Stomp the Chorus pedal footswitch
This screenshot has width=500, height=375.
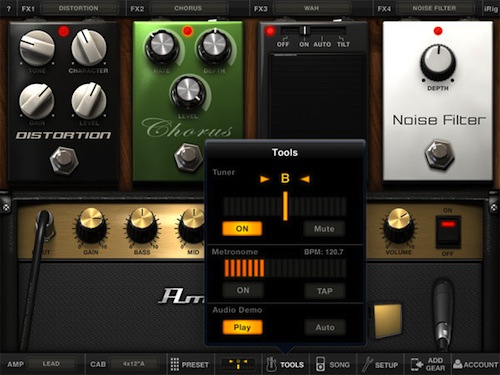(x=189, y=157)
